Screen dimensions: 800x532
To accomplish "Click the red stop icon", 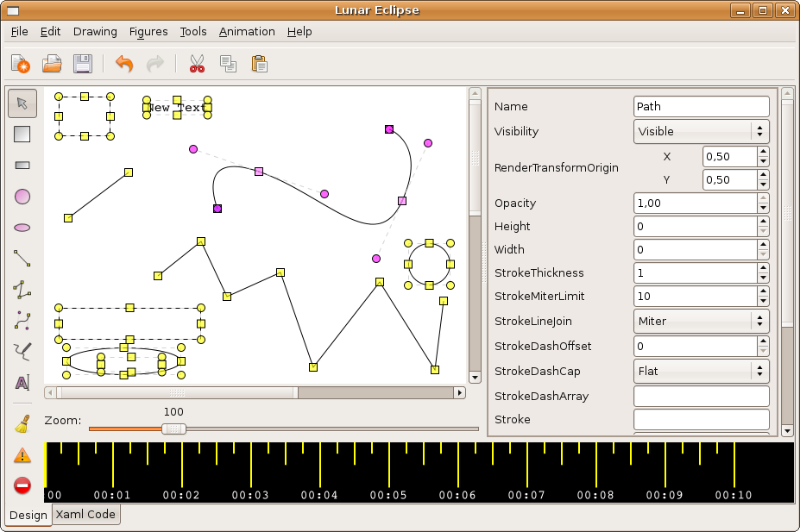I will pyautogui.click(x=22, y=485).
